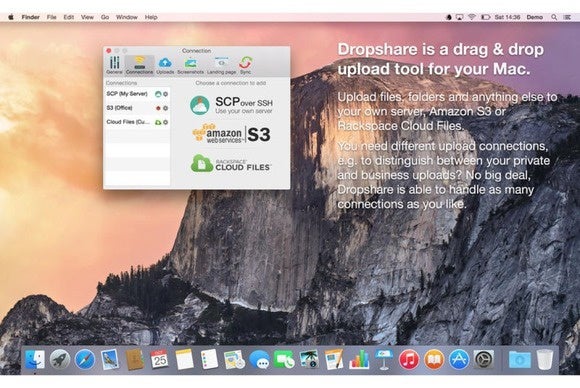Open the Window menu

coord(127,17)
